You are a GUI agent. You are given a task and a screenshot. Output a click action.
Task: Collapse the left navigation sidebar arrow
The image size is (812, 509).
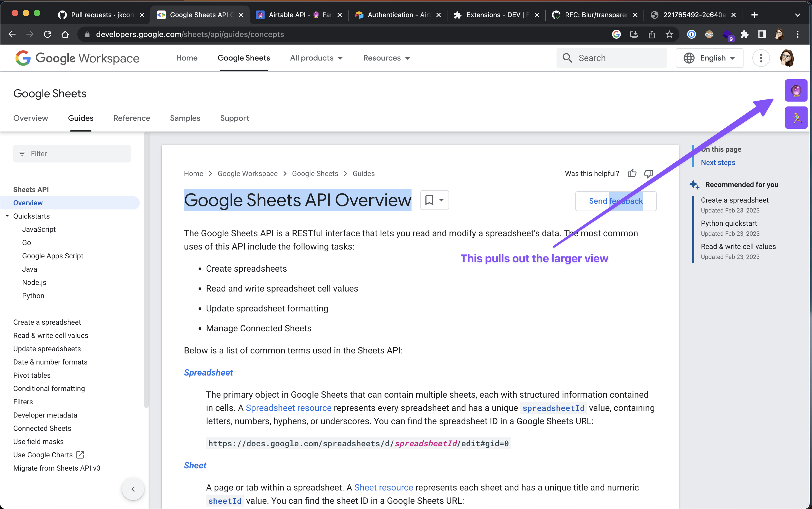point(133,489)
